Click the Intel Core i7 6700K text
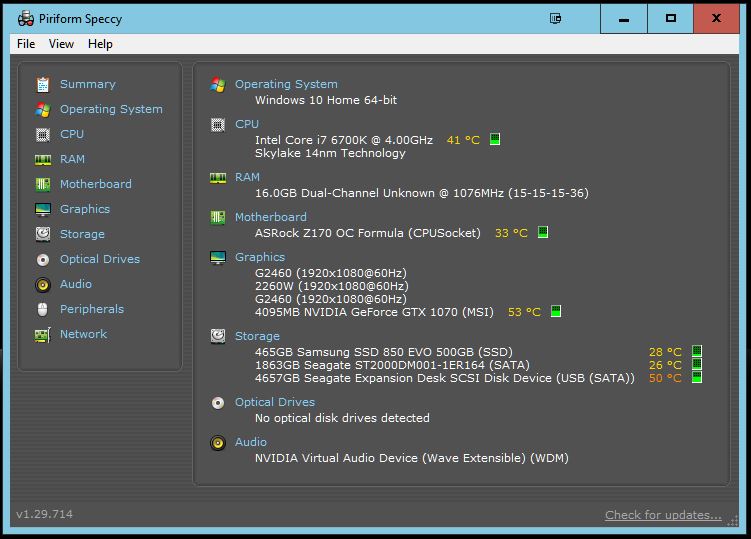Screen dimensions: 751x539 click(344, 140)
